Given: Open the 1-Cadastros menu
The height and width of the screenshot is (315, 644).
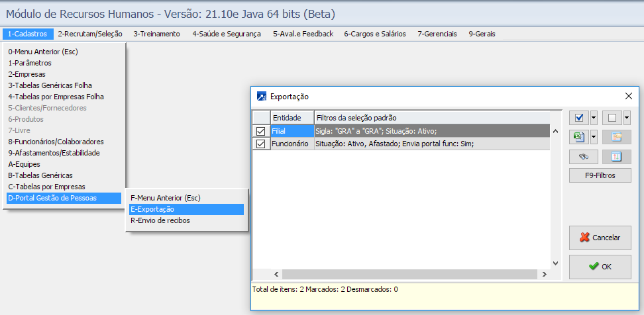Looking at the screenshot, I should point(28,34).
